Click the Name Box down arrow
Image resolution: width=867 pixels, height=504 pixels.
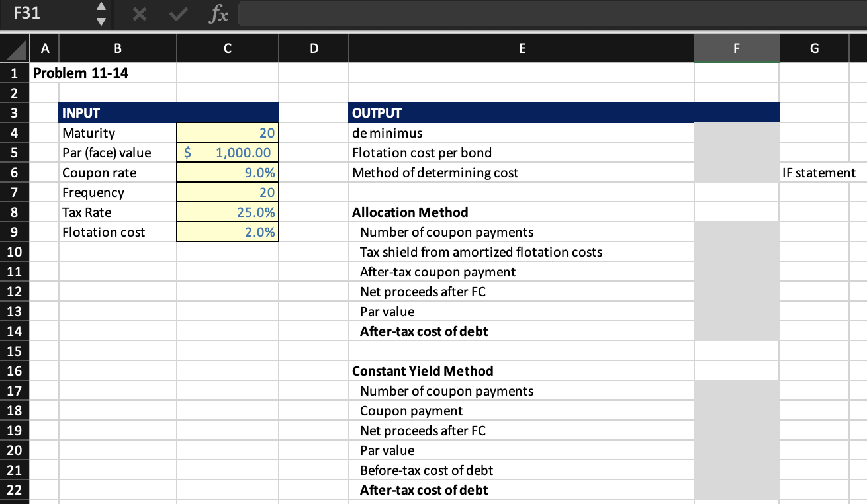101,21
